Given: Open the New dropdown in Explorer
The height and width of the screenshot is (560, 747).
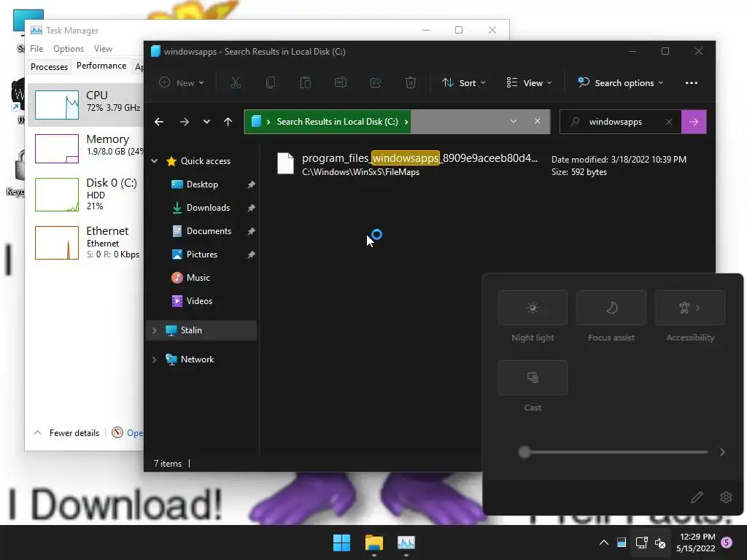Looking at the screenshot, I should (182, 83).
